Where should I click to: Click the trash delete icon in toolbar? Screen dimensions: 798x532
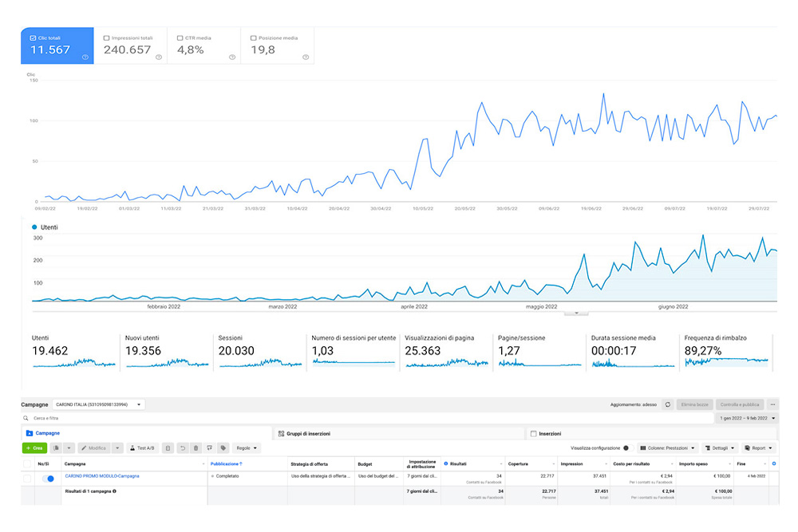coord(196,448)
